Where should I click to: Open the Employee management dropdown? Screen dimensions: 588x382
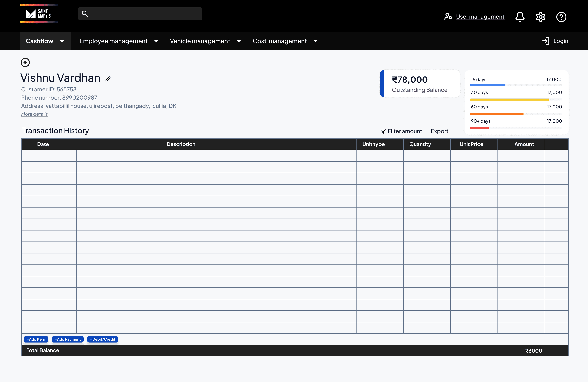point(156,41)
